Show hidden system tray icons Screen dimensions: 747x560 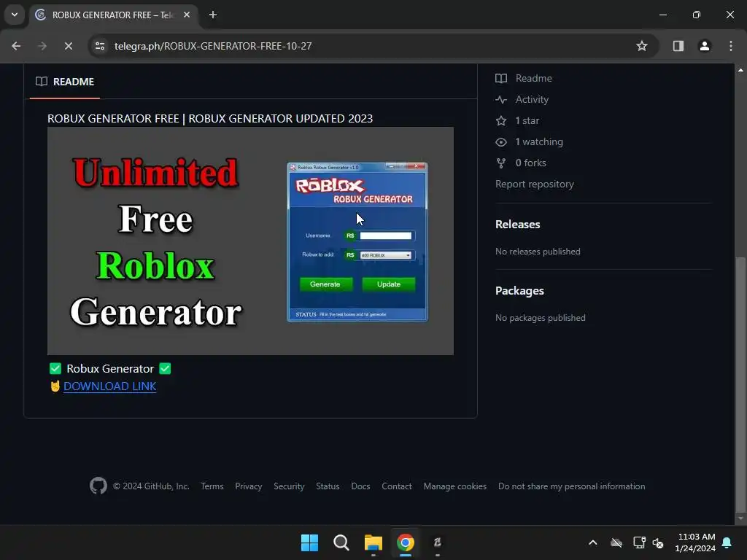[x=592, y=542]
